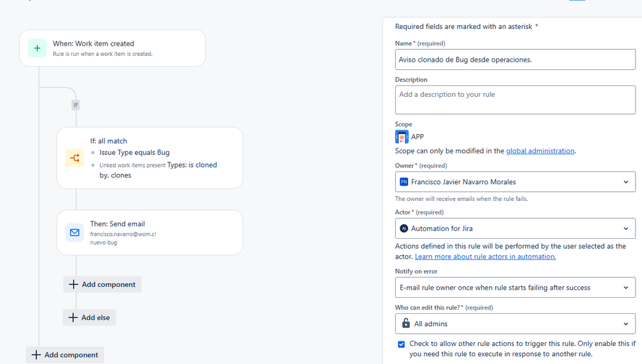
Task: Open the Actor dropdown arrow
Action: [626, 229]
